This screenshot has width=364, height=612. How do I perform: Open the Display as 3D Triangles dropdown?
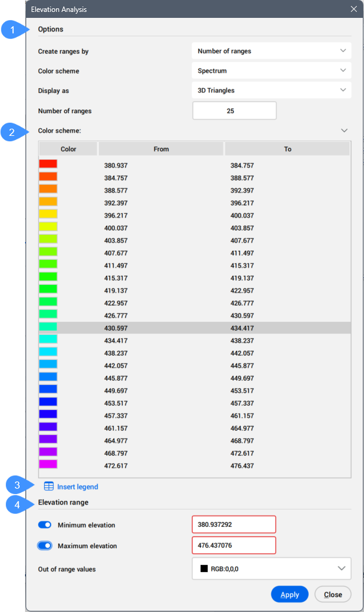(x=272, y=91)
